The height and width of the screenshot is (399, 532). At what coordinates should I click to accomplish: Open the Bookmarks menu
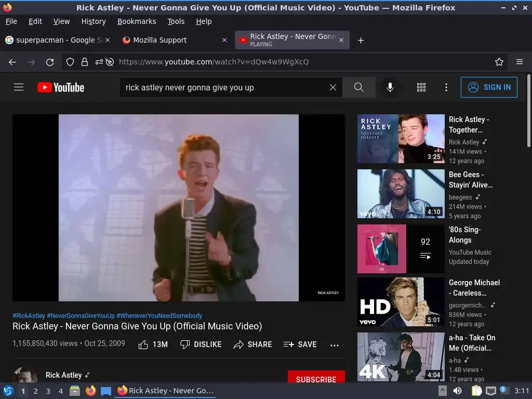click(137, 21)
